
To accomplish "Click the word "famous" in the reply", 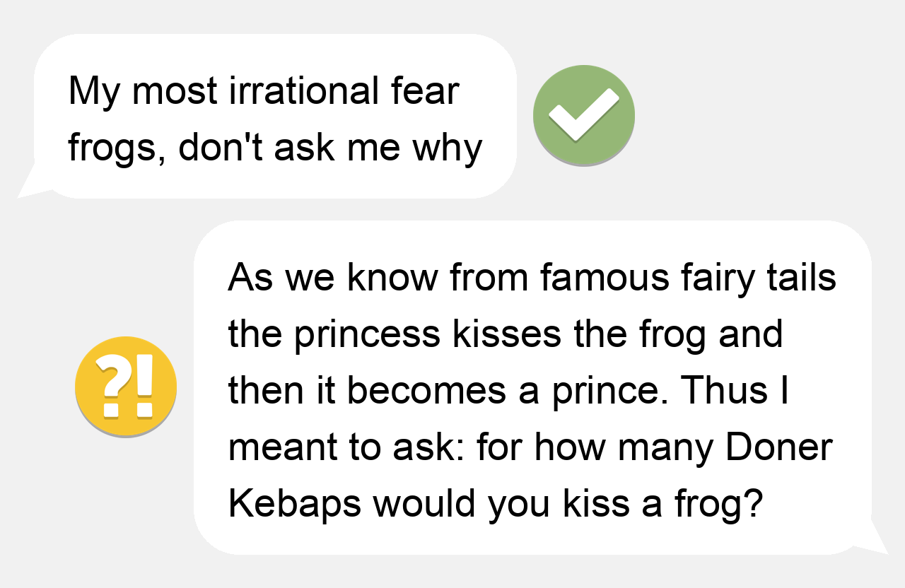I will pyautogui.click(x=604, y=278).
